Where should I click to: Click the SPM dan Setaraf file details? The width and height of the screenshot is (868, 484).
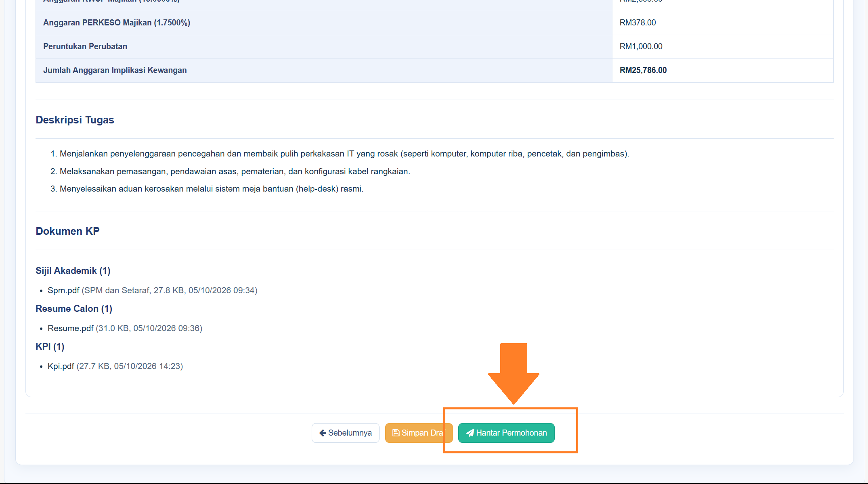tap(170, 290)
